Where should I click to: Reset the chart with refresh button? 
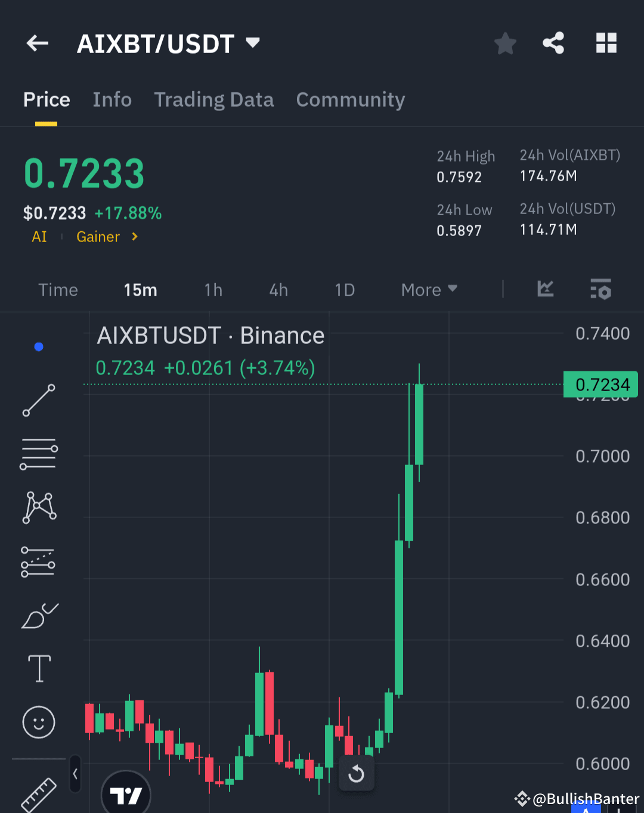(357, 774)
